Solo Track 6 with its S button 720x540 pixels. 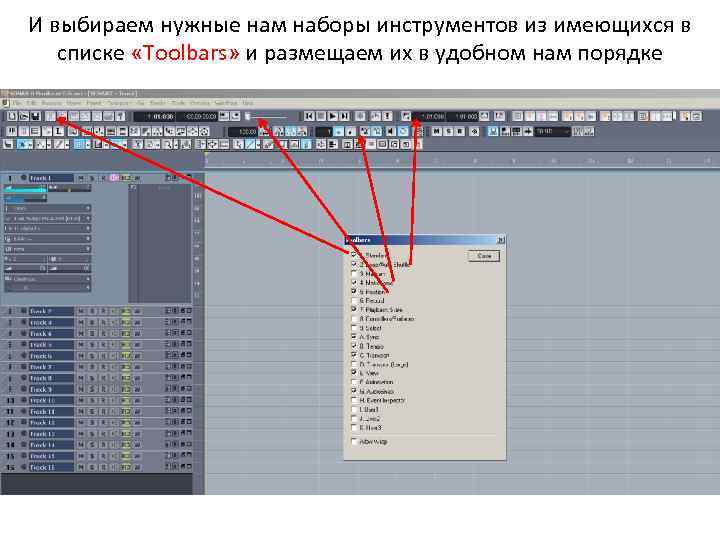click(x=92, y=356)
